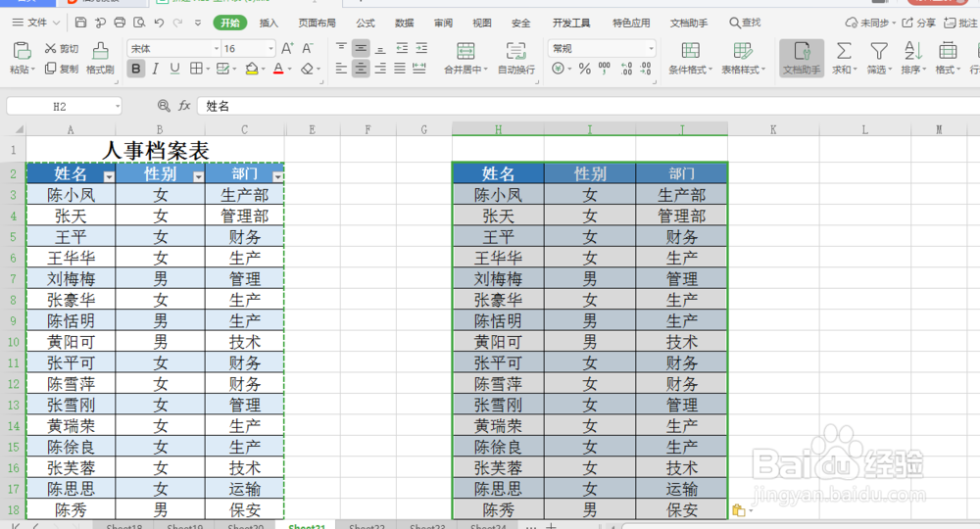Toggle align left button
The image size is (980, 529).
pyautogui.click(x=341, y=69)
